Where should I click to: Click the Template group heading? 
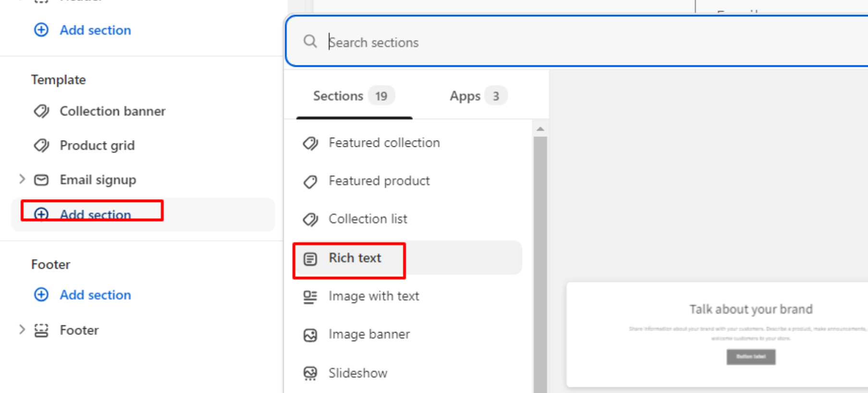coord(59,80)
